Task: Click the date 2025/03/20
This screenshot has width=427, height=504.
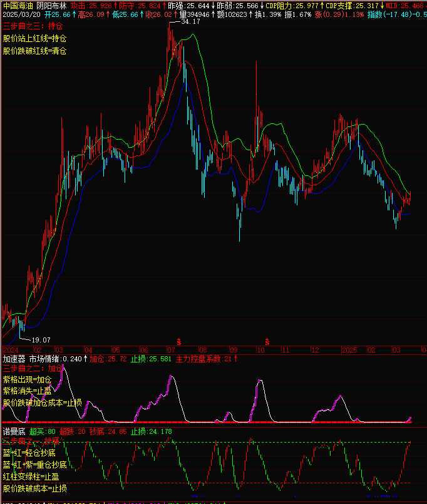Action: click(21, 14)
